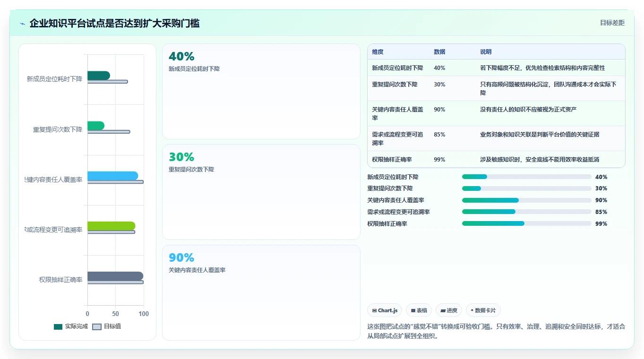Screen dimensions: 644x359
Task: Click the 40% label beside the progress bars
Action: click(x=601, y=177)
